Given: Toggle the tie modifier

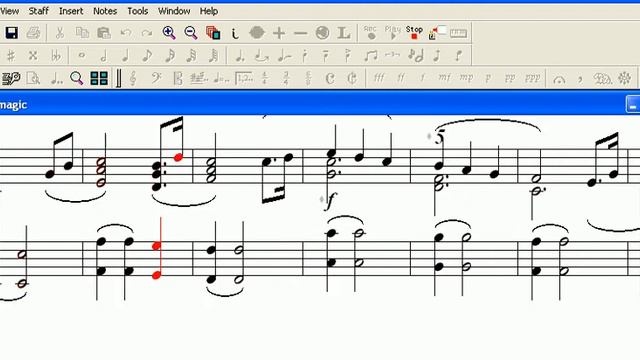Looking at the screenshot, I should [262, 56].
